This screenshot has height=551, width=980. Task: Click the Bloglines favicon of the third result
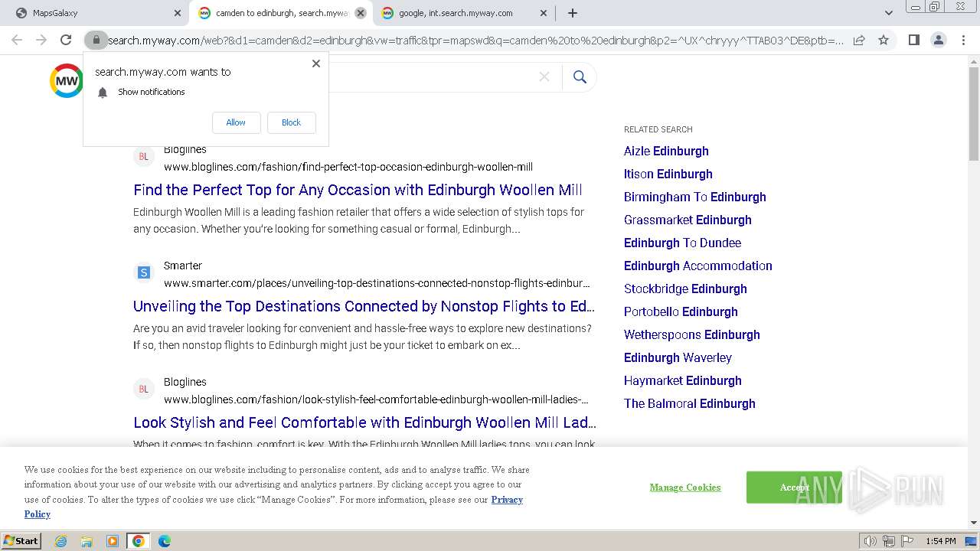tap(143, 389)
